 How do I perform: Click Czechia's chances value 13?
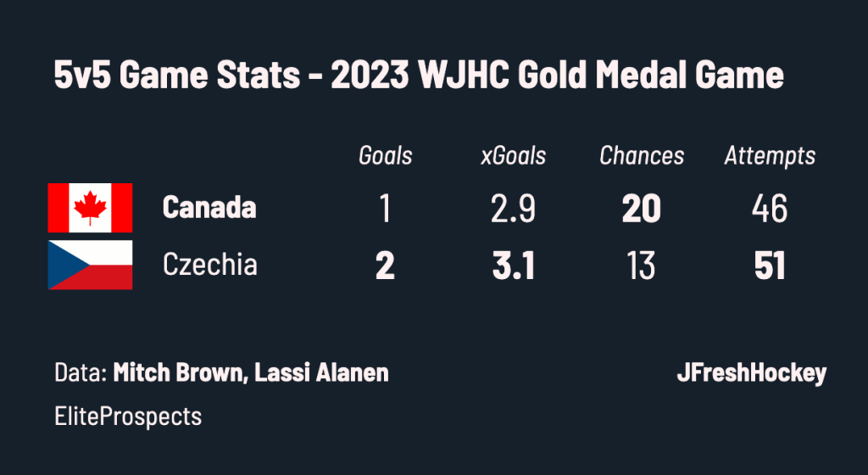[x=642, y=265]
